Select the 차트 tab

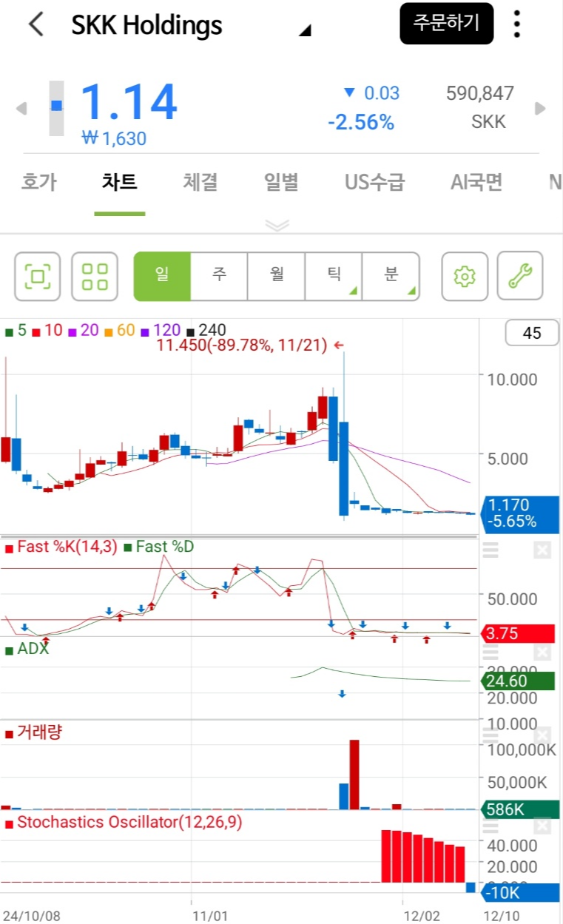point(119,182)
